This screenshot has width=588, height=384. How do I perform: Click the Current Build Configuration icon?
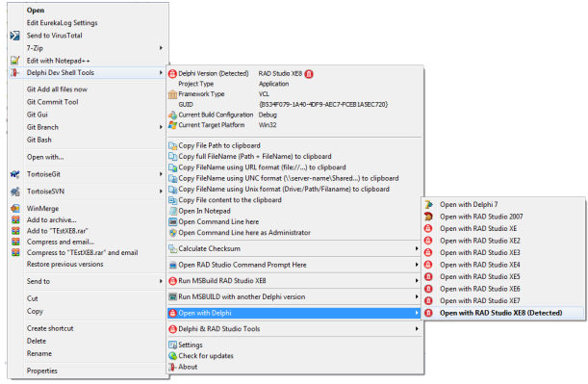click(172, 115)
